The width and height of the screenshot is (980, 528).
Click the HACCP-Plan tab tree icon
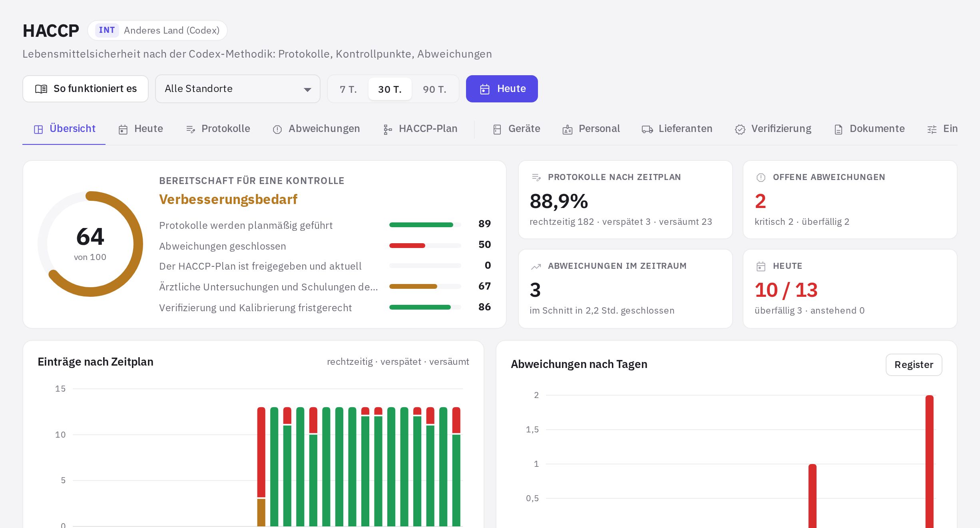pyautogui.click(x=388, y=129)
